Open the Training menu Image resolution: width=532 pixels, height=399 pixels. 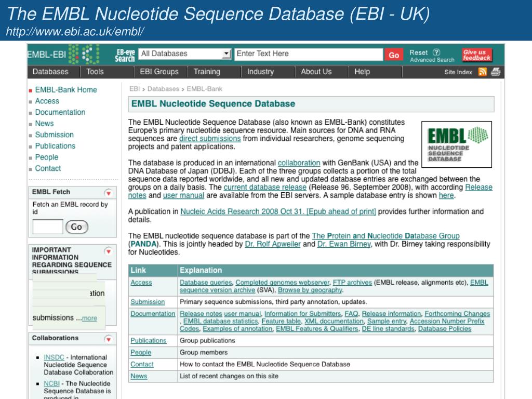pos(207,72)
